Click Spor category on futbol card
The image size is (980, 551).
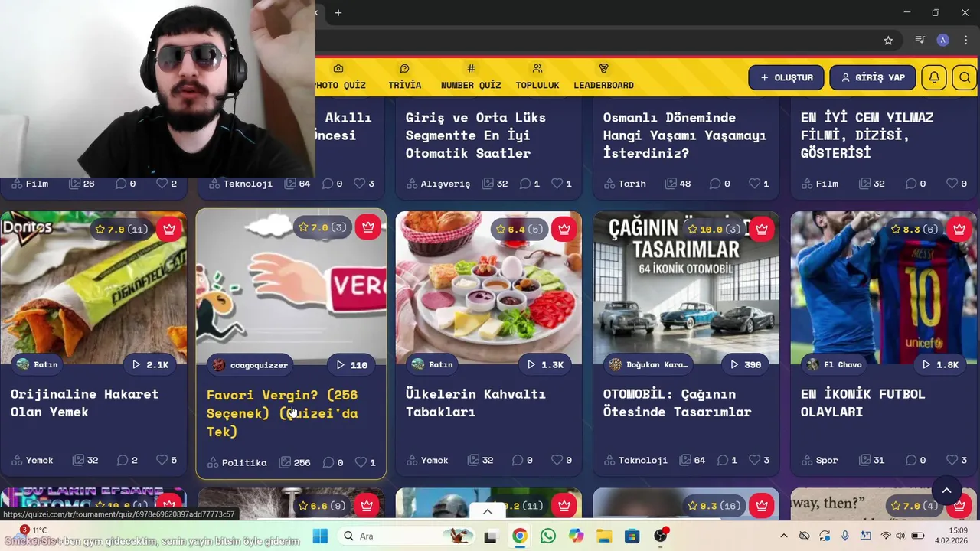pos(820,460)
